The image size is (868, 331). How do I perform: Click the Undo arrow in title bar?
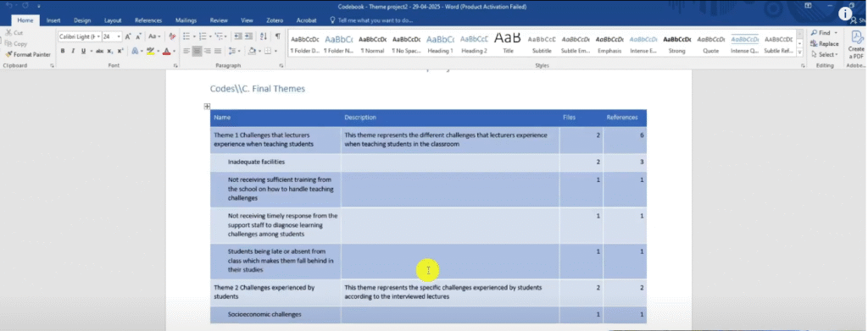coord(8,5)
